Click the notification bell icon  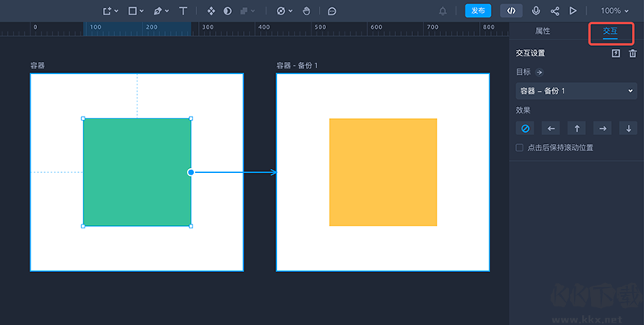[443, 11]
